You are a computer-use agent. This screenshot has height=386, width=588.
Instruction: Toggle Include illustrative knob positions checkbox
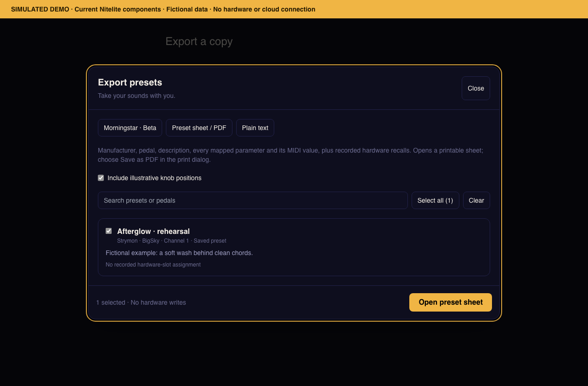pos(101,178)
